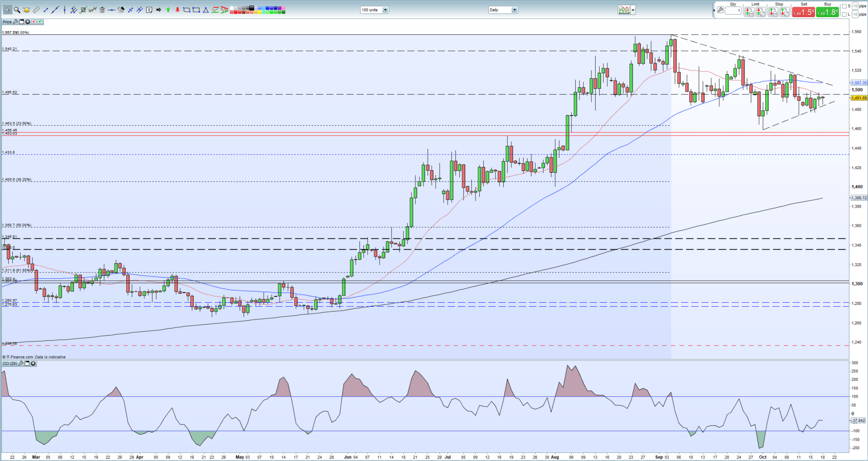Viewport: 868px width, 461px height.
Task: Select the red down arrow marker
Action: pos(177,10)
